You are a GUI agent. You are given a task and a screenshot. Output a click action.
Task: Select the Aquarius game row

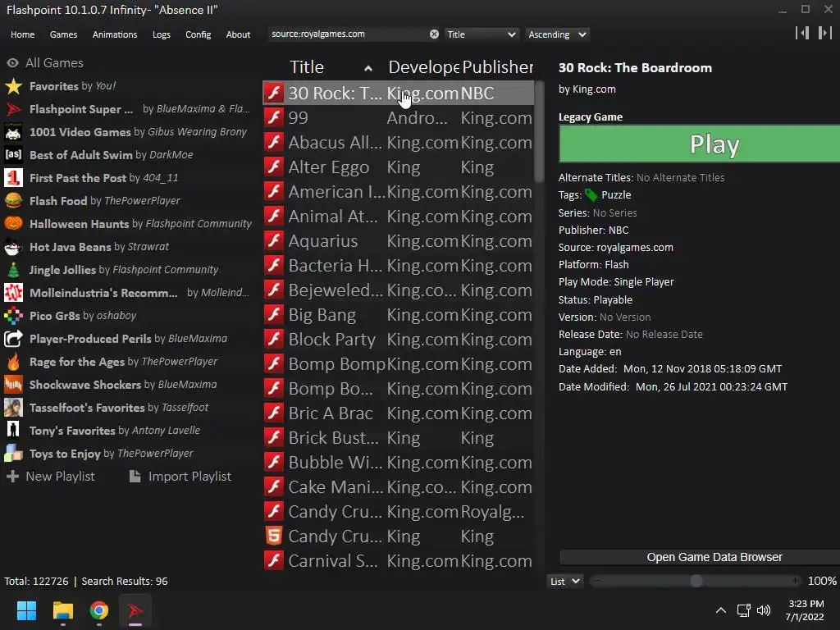[398, 241]
